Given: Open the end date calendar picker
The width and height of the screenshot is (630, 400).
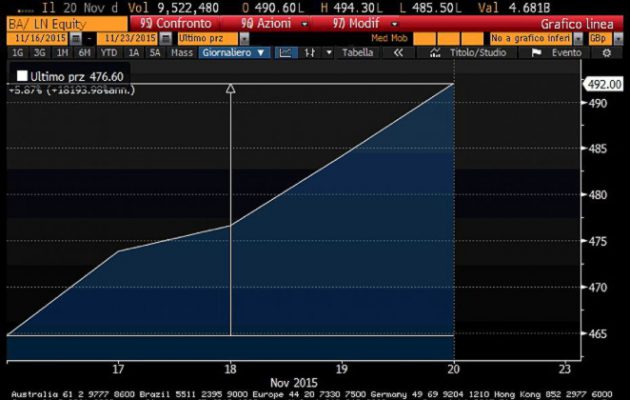Looking at the screenshot, I should 164,37.
